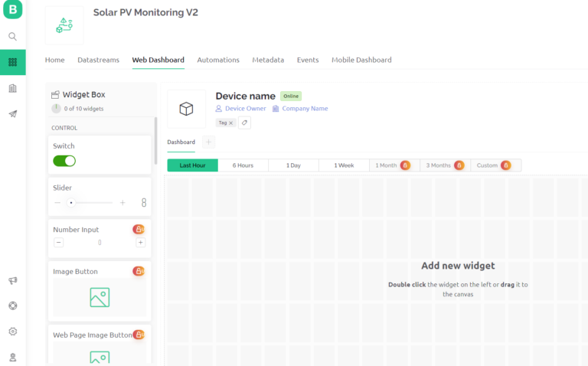Open the Automations tab
Viewport: 588px width, 366px height.
(x=218, y=60)
